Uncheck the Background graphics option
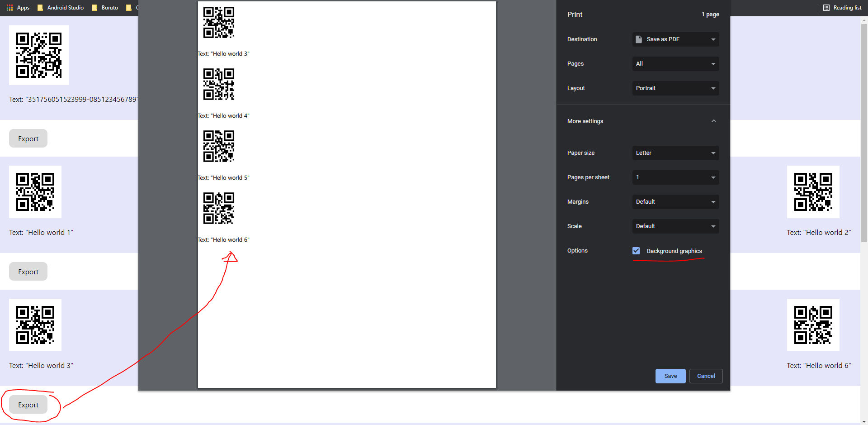Viewport: 868px width, 425px height. tap(636, 250)
